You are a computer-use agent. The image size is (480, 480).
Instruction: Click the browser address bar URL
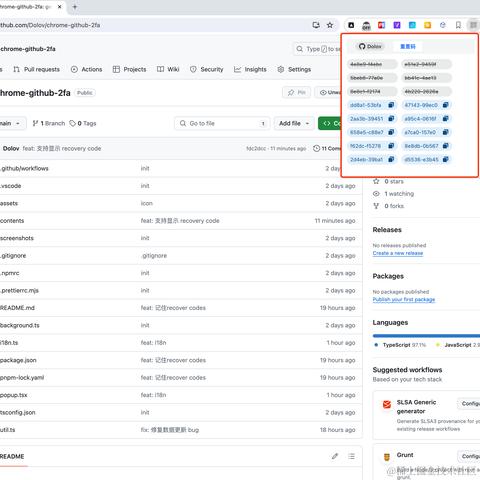coord(50,25)
